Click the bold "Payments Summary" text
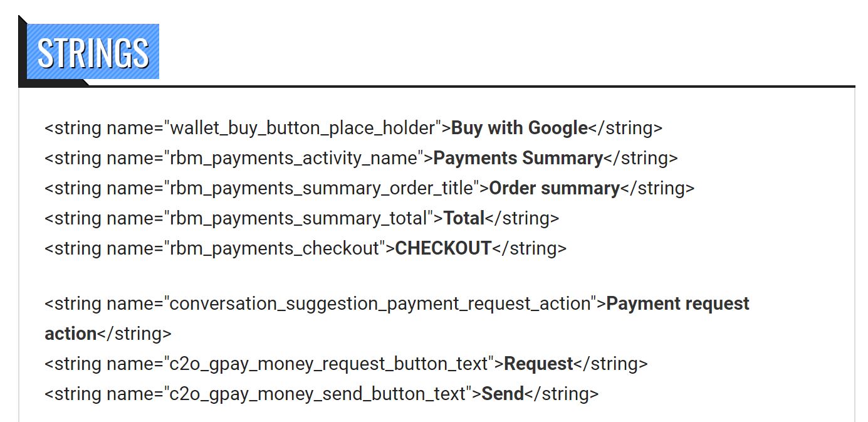Screen dimensions: 868x422 coord(518,158)
